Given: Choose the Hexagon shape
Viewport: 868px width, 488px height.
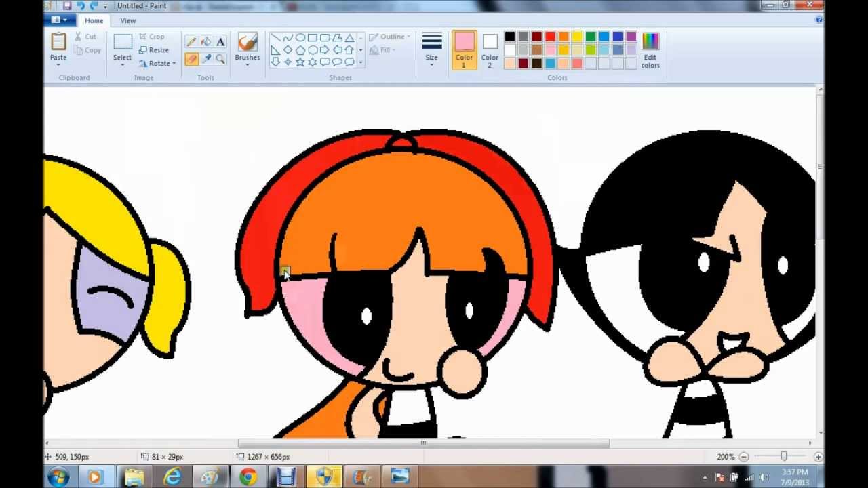Looking at the screenshot, I should point(312,50).
